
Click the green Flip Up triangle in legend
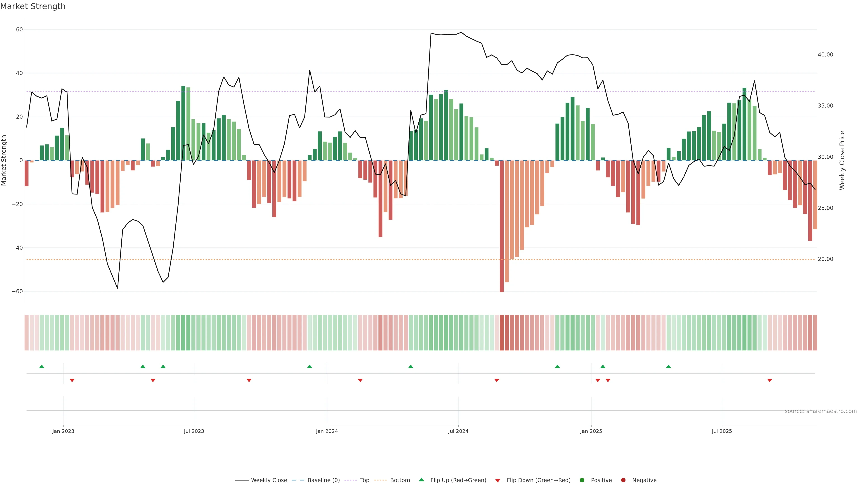(421, 480)
